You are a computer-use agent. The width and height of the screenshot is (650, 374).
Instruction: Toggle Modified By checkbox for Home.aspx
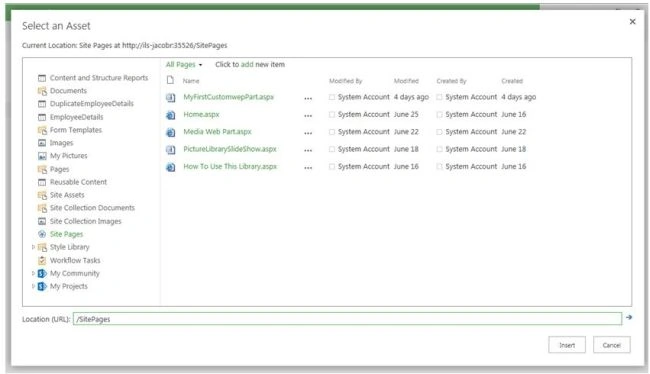point(332,114)
